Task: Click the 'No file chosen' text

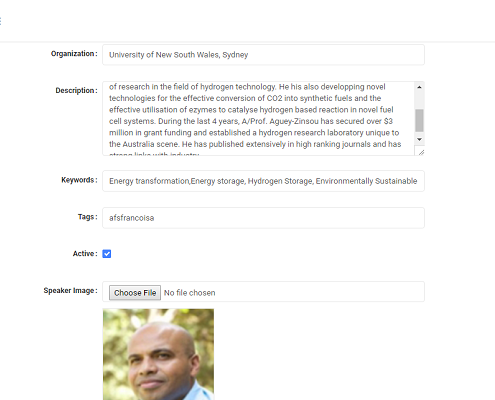Action: coord(189,293)
